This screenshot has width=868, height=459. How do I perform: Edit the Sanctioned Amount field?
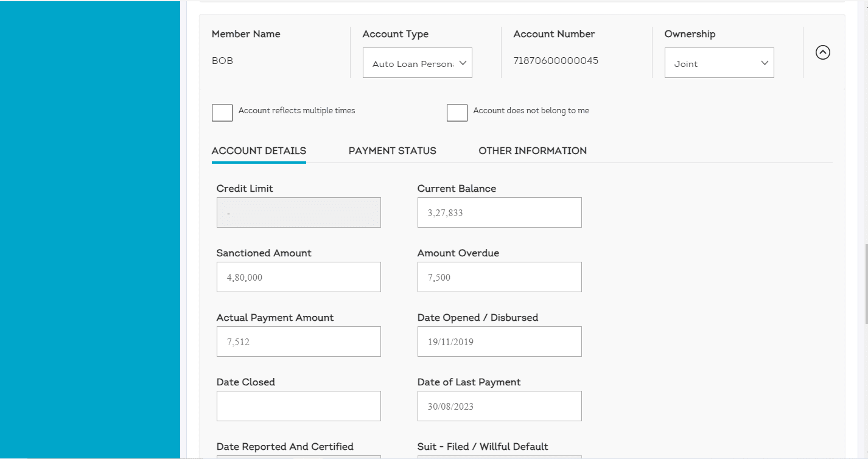(299, 277)
